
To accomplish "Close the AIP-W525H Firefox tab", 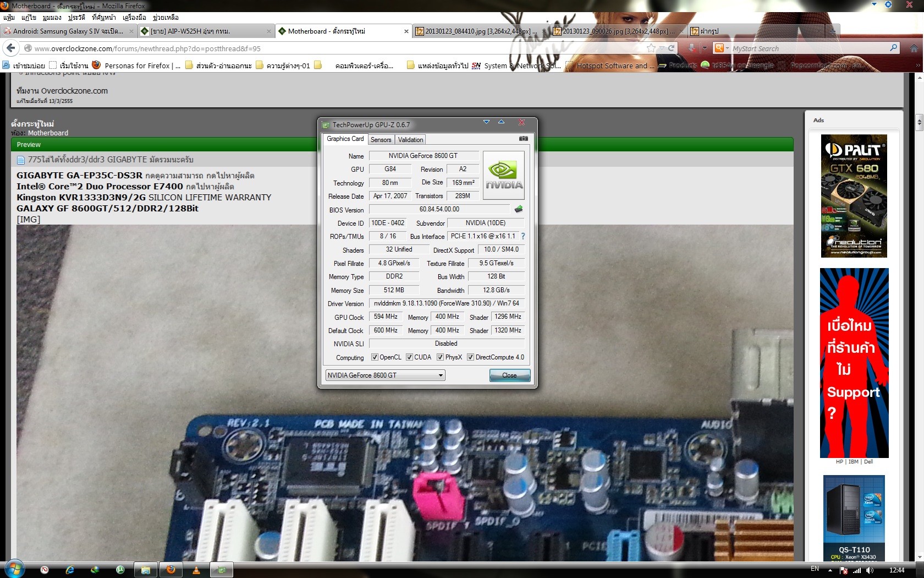I will pos(269,31).
